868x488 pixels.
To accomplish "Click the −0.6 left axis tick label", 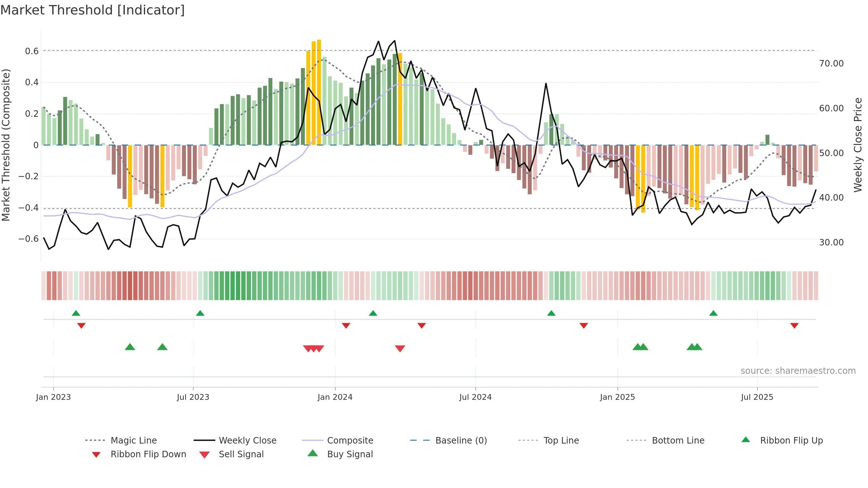I will point(29,239).
